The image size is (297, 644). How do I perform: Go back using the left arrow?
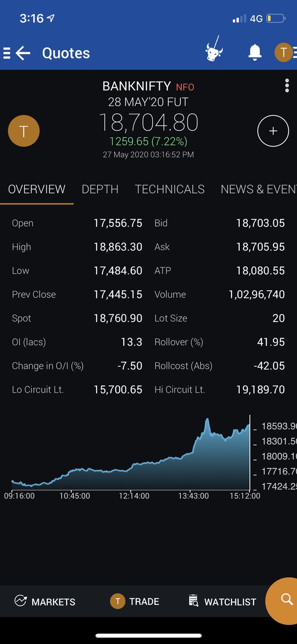click(23, 53)
